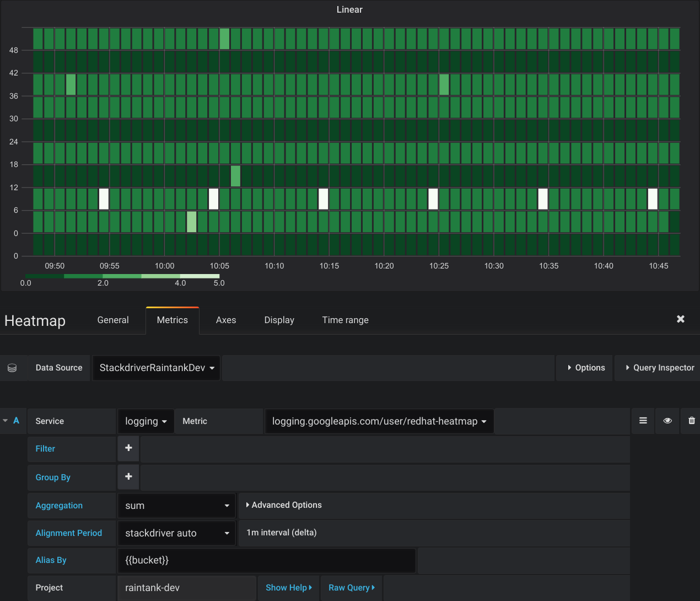The image size is (700, 601).
Task: Switch to the Display tab
Action: [279, 320]
